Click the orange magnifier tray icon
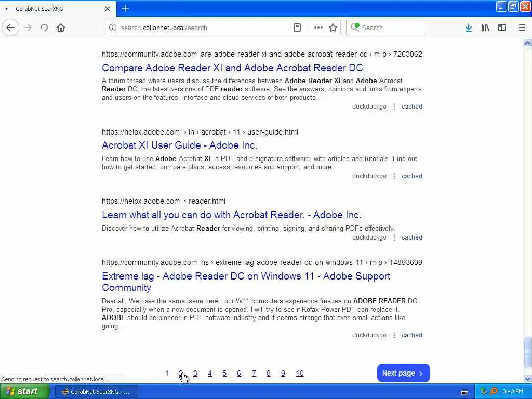532x399 pixels. [494, 392]
